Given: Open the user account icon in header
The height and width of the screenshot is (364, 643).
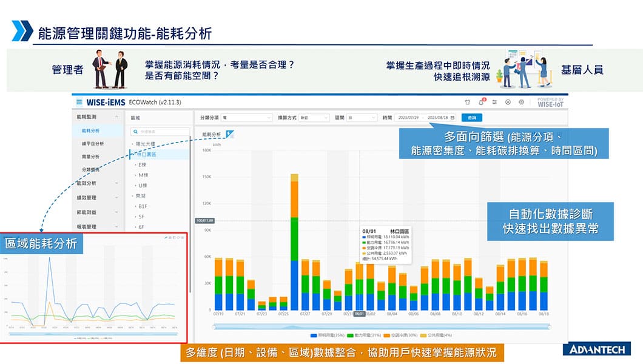Looking at the screenshot, I should click(508, 102).
